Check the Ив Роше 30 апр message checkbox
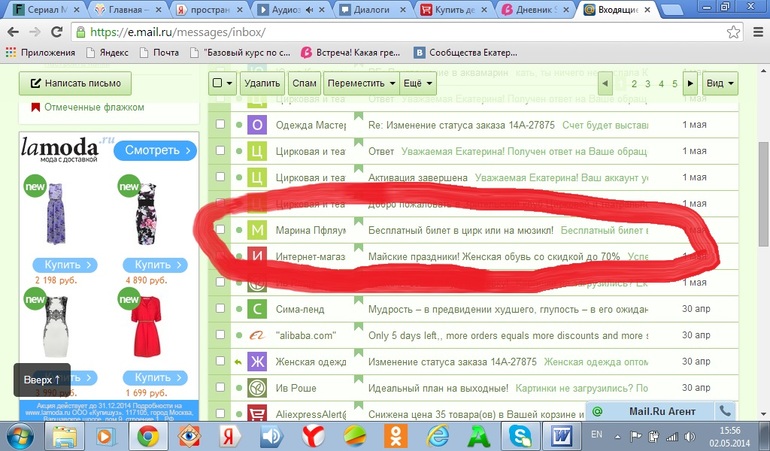 [220, 387]
